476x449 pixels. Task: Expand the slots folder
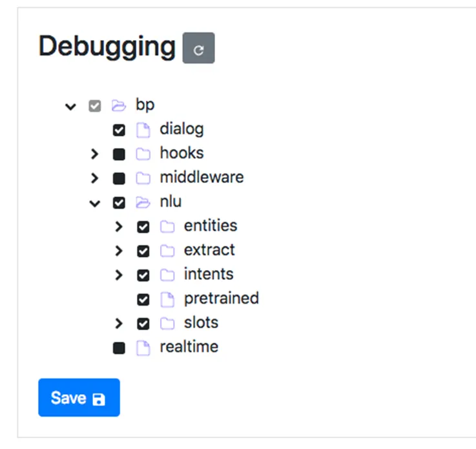[119, 324]
